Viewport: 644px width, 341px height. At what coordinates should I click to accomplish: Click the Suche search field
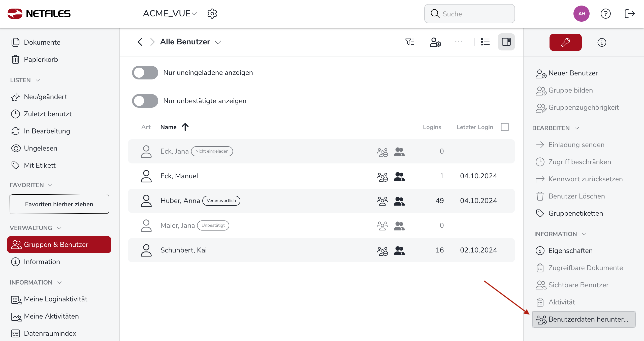[469, 14]
